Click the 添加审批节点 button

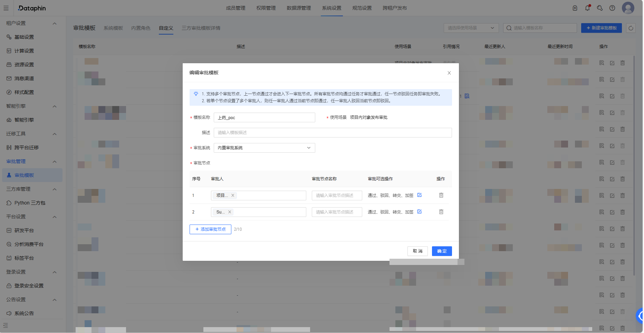click(x=210, y=229)
